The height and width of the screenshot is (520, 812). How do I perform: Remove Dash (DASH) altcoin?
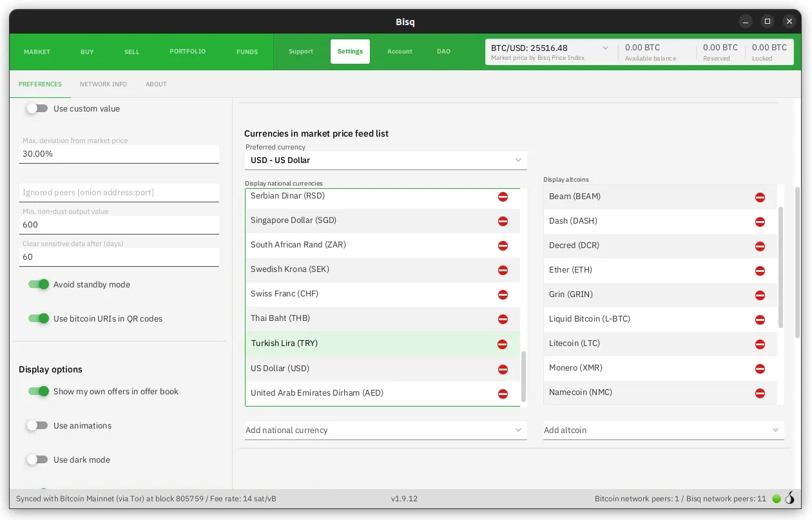coord(760,222)
